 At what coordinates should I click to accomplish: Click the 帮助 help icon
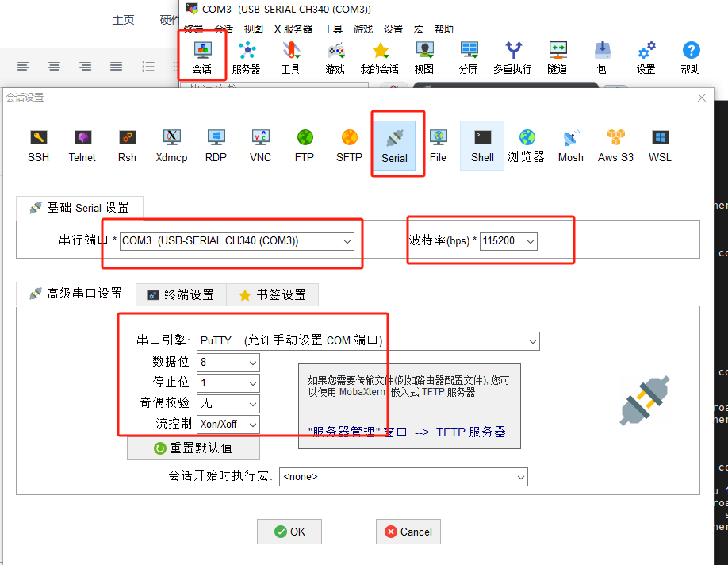(x=691, y=57)
